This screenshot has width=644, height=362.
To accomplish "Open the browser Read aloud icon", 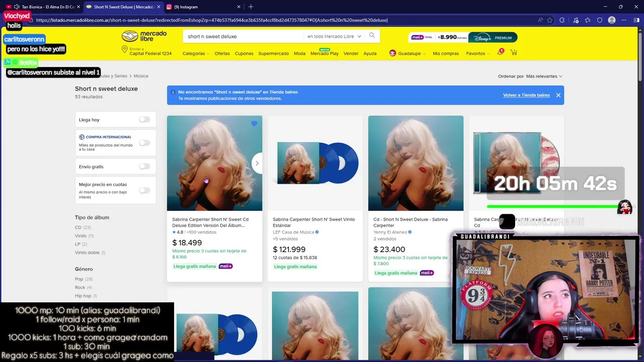I will point(540,20).
